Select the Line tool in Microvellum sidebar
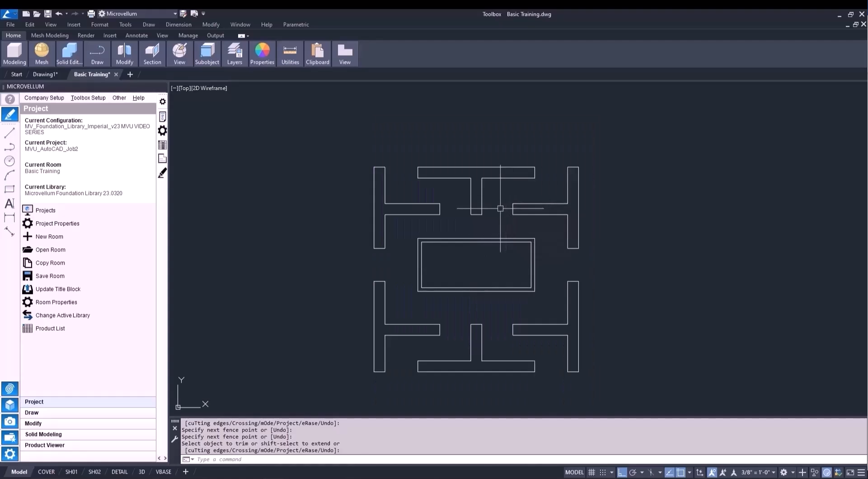Viewport: 868px width, 479px height. [x=9, y=133]
